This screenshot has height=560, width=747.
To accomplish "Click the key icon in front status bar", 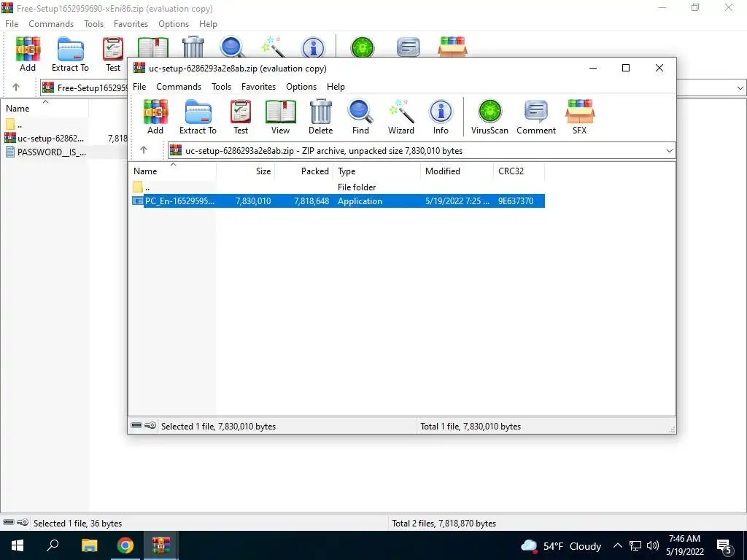I will coord(150,425).
